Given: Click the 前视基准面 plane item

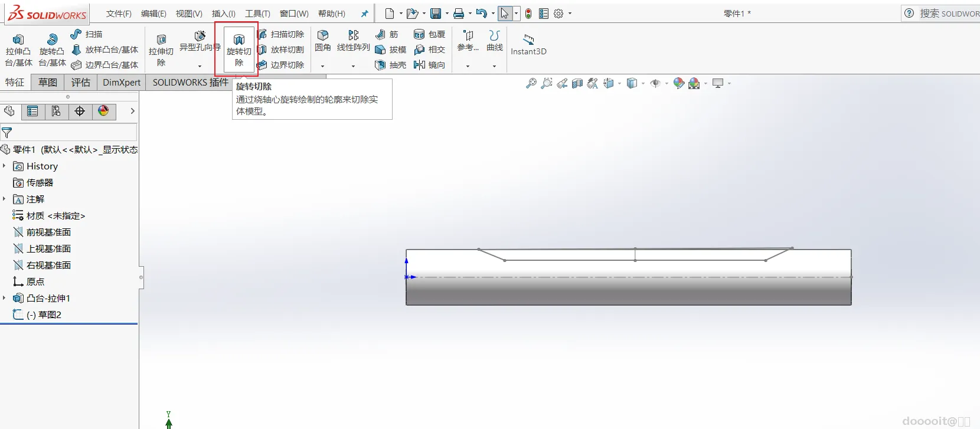Looking at the screenshot, I should point(48,232).
